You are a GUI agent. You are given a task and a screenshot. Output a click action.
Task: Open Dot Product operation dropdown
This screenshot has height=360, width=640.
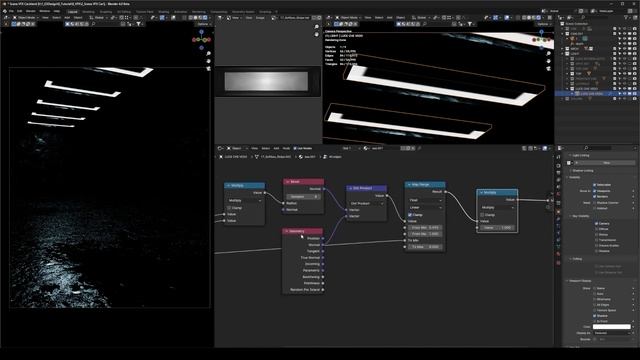click(x=367, y=203)
